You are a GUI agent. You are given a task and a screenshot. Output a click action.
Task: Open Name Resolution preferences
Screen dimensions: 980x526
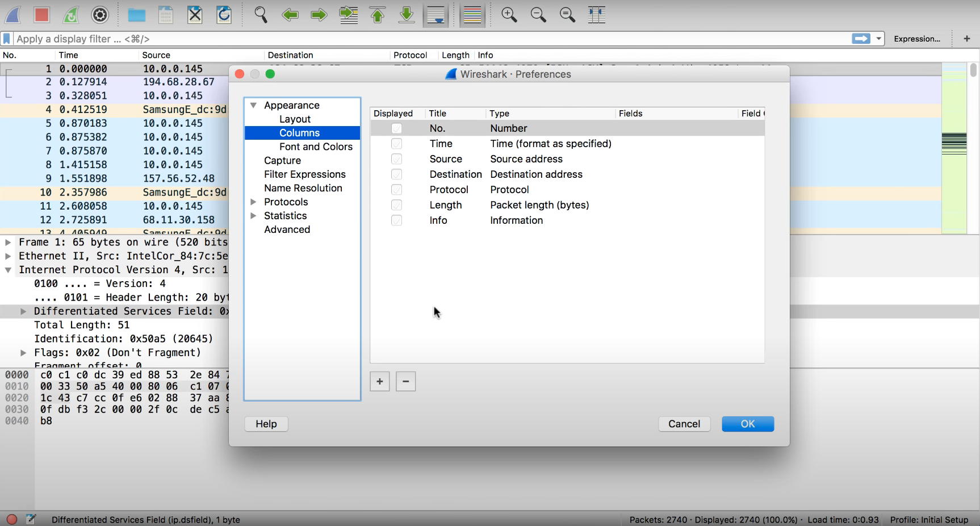click(303, 188)
